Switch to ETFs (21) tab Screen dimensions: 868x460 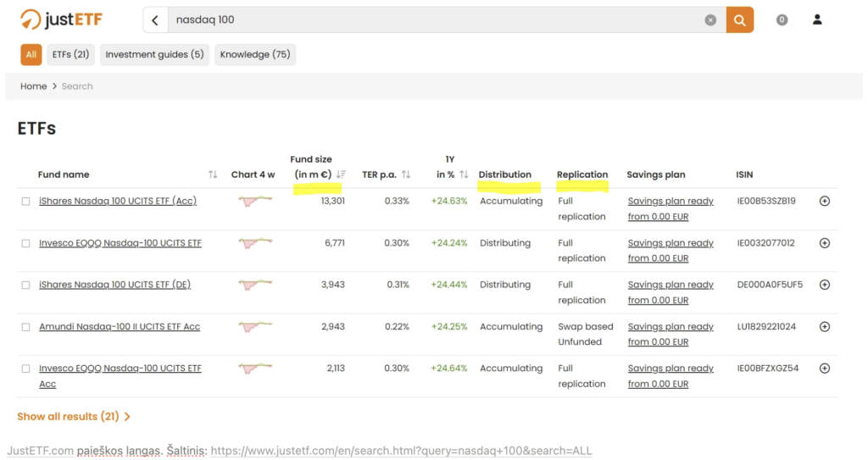[71, 54]
